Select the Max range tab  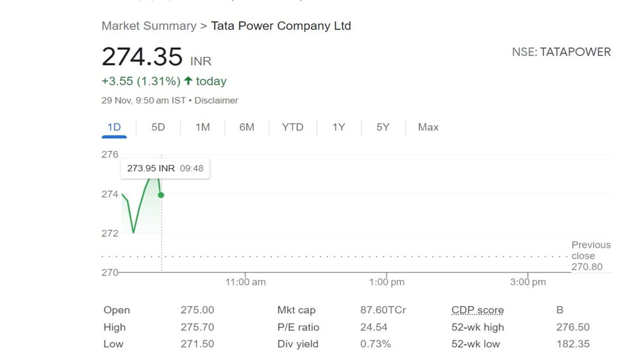click(428, 127)
